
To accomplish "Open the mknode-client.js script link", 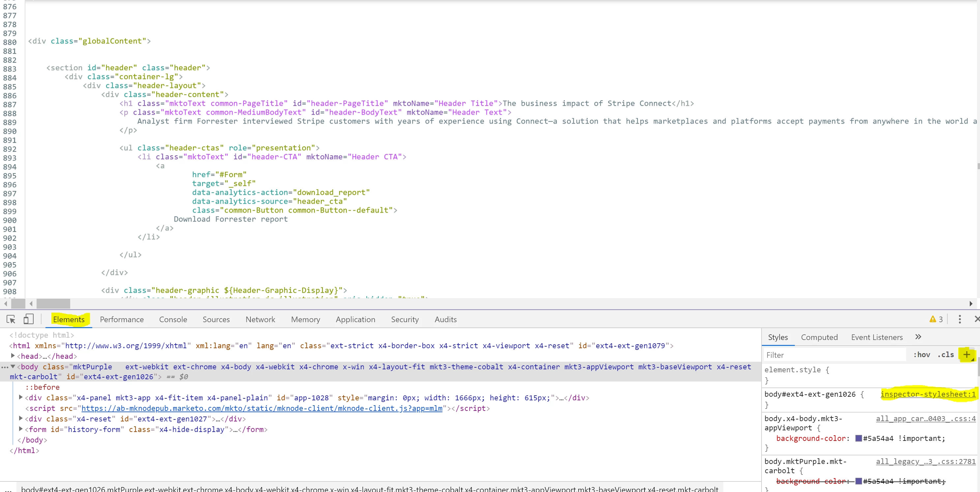I will [262, 408].
